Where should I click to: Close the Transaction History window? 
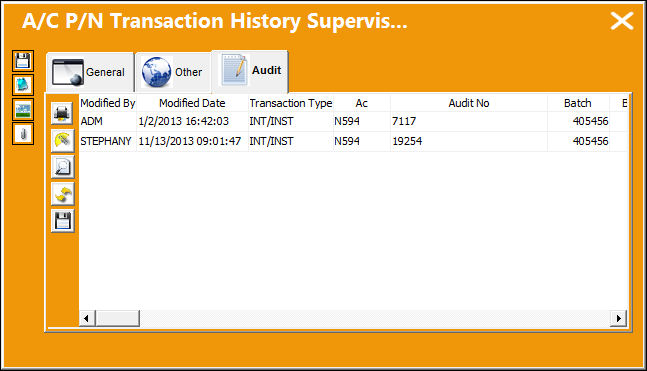pyautogui.click(x=622, y=21)
